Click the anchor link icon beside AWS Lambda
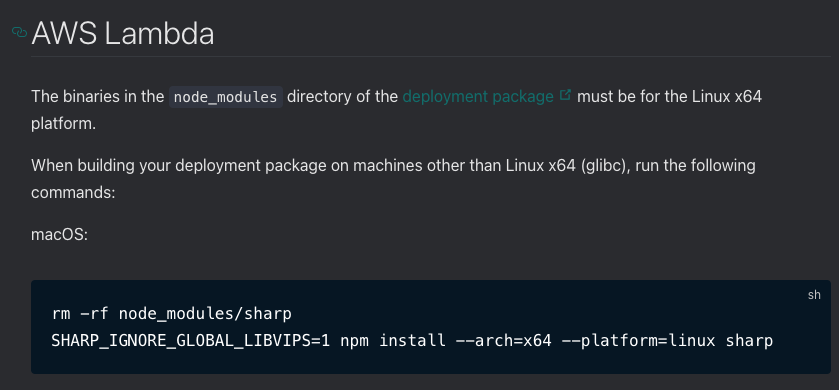 pyautogui.click(x=20, y=33)
